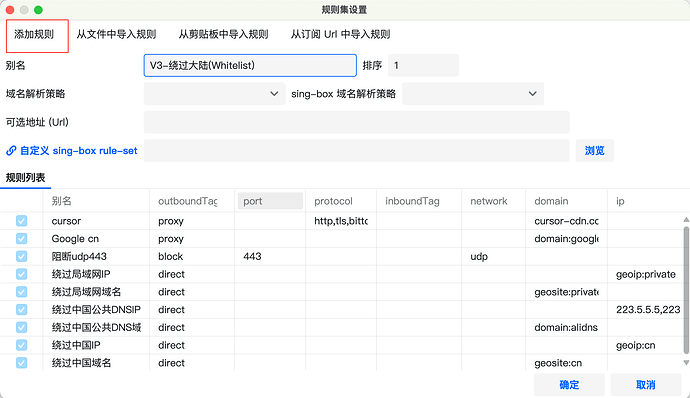Viewport: 690px width, 398px height.
Task: Click the 浏览 button
Action: tap(595, 151)
